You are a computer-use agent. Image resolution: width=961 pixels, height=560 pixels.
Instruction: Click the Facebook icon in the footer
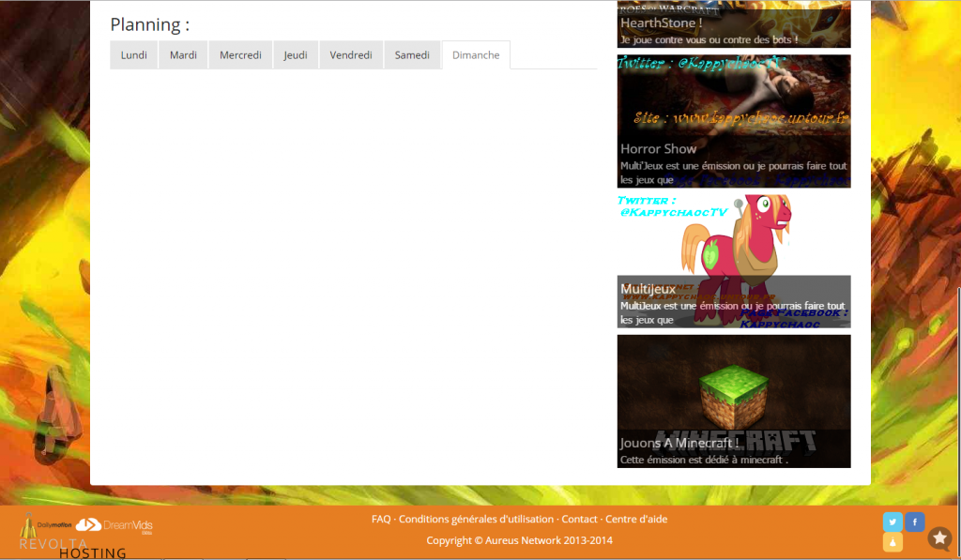915,522
